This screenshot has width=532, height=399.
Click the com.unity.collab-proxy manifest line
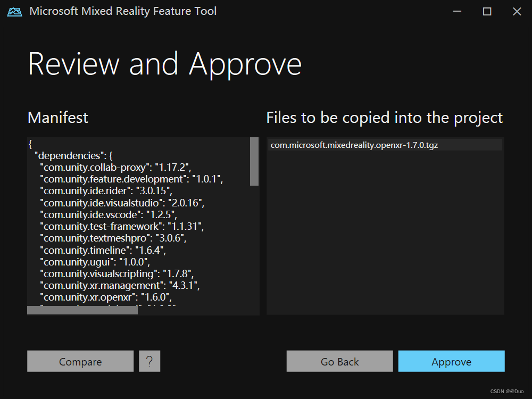coord(115,167)
